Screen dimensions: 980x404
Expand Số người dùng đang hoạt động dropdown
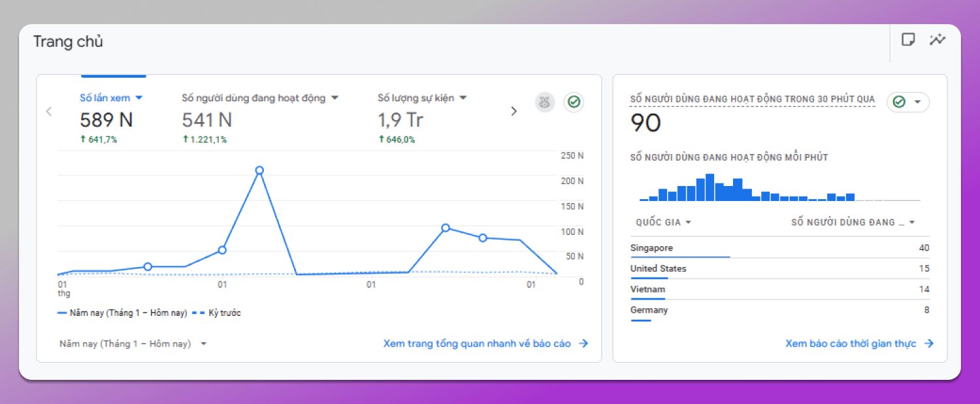pos(335,98)
